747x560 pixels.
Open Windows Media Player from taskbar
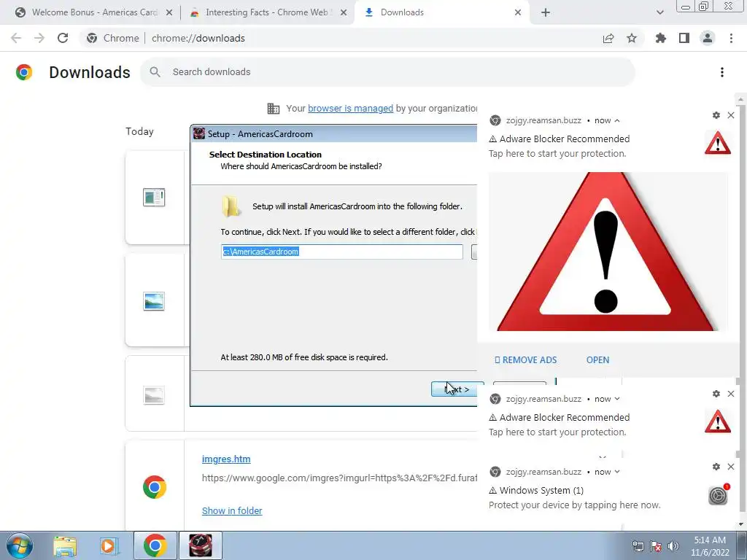point(109,546)
